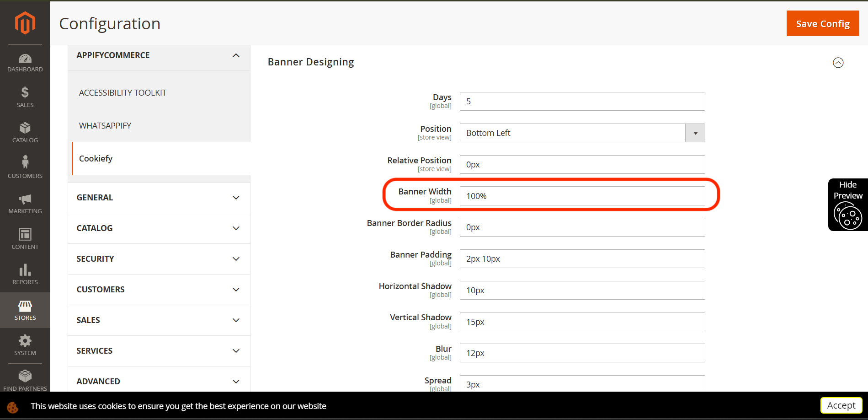Image resolution: width=868 pixels, height=420 pixels.
Task: Open the WhatsAppify settings
Action: [x=105, y=126]
